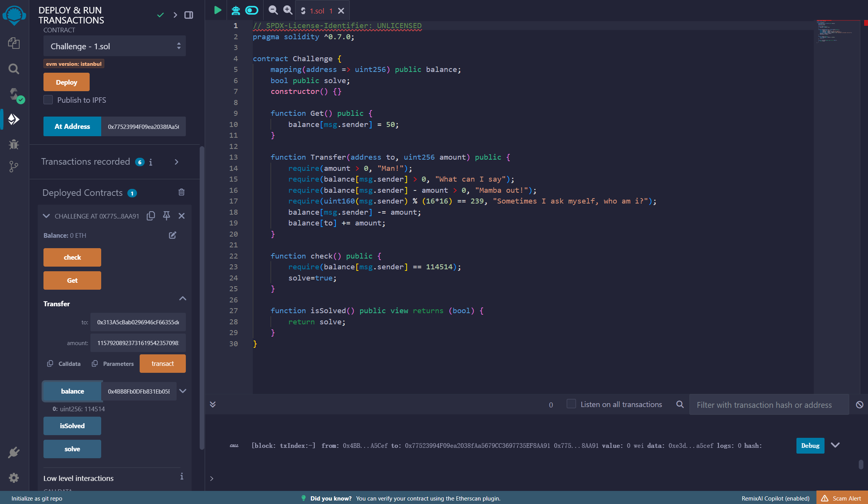Click the code minimap preview

837,32
